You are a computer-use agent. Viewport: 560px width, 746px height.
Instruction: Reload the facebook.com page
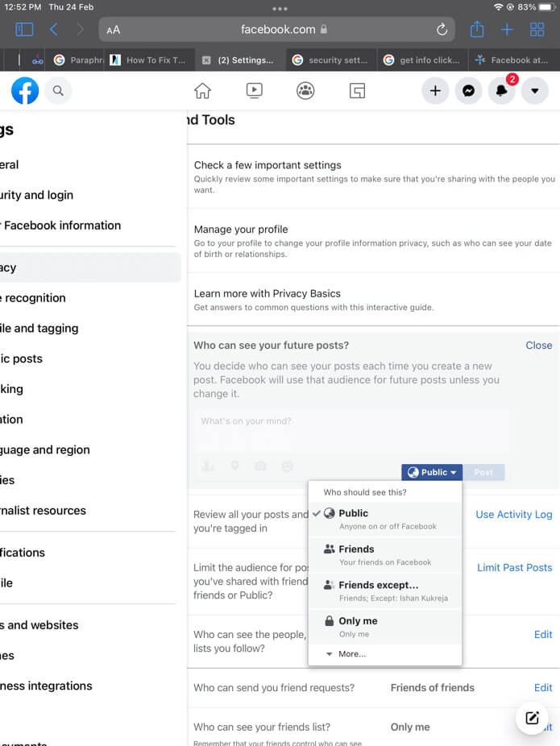tap(442, 30)
